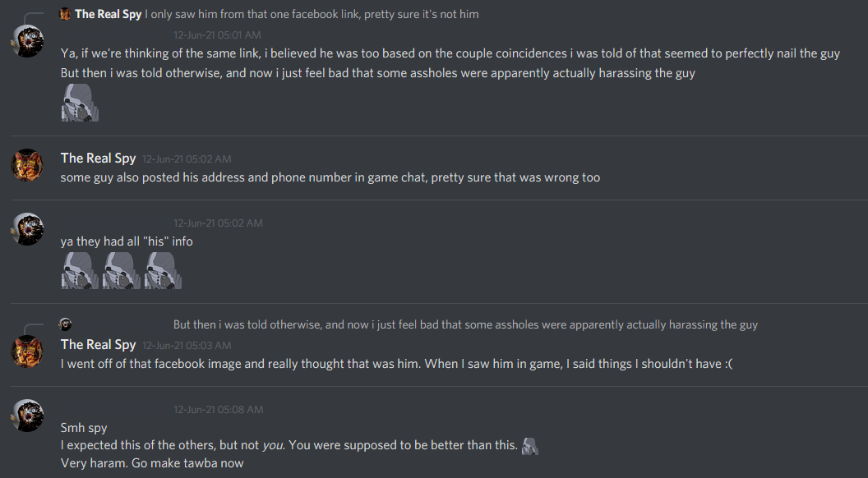This screenshot has height=478, width=868.
Task: Open avatar of the user who wrote "Smh spy"
Action: click(27, 415)
